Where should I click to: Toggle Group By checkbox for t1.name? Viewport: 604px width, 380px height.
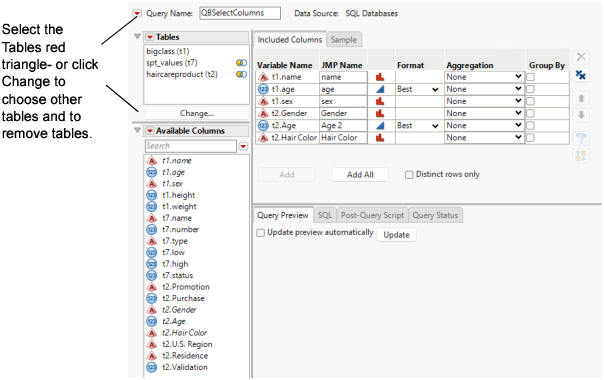[x=530, y=77]
